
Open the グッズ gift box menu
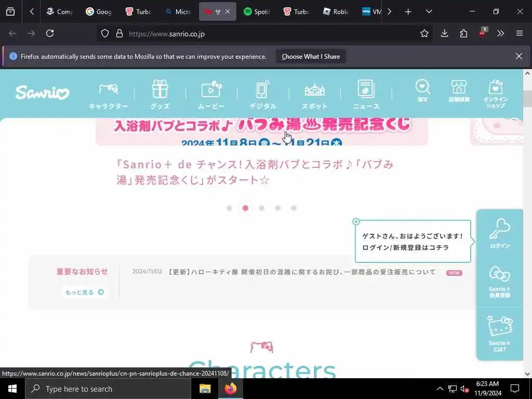[x=160, y=95]
